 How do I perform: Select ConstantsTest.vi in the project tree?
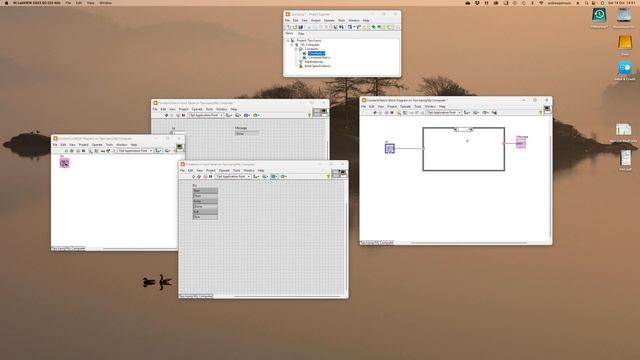tap(320, 58)
